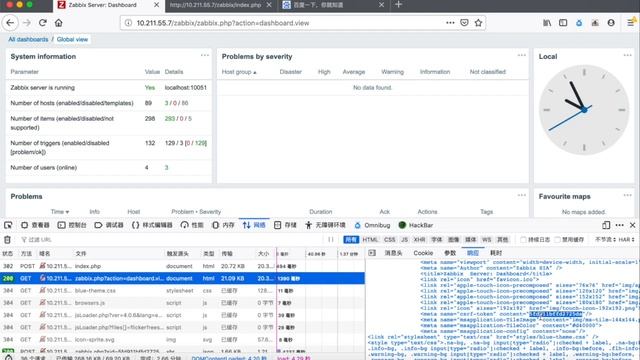Bookmark this page with the star icon
The width and height of the screenshot is (640, 360).
click(478, 23)
